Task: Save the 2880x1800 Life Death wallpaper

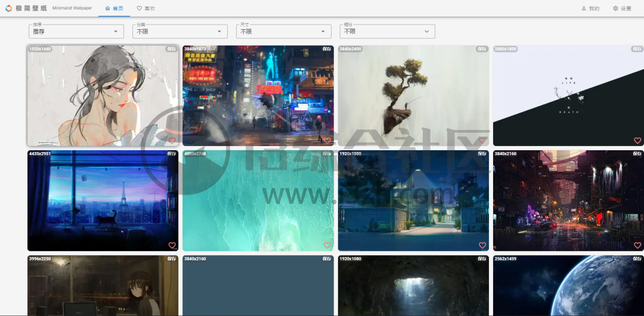Action: (637, 49)
